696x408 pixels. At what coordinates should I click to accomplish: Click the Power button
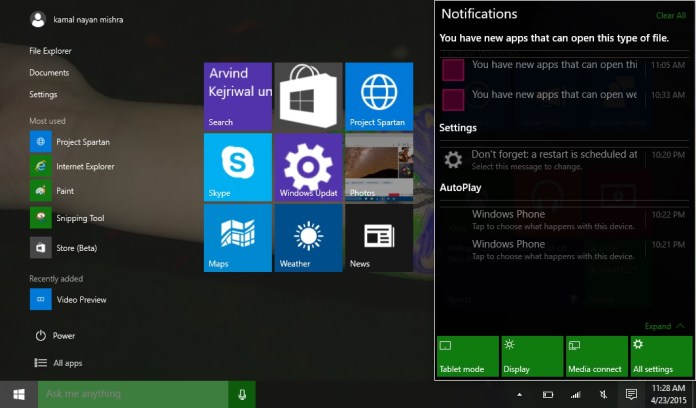click(x=55, y=336)
